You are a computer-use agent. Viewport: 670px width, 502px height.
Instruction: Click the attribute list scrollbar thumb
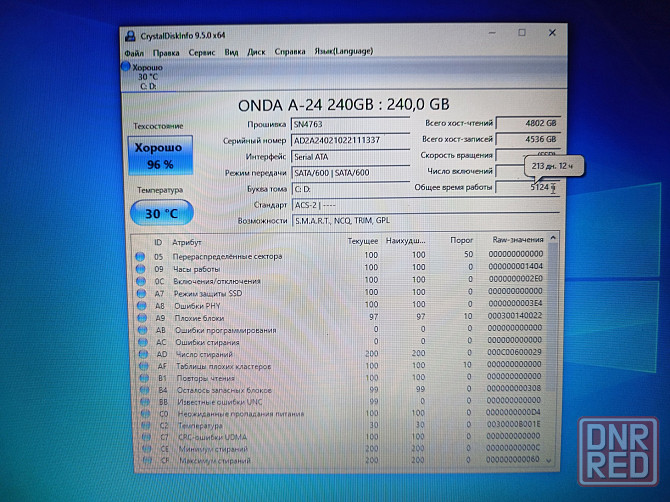point(552,317)
